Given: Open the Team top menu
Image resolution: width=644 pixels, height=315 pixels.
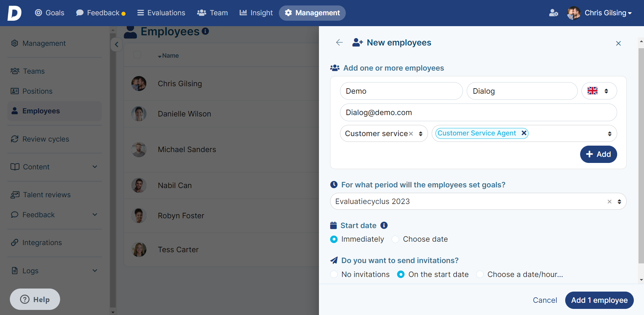Looking at the screenshot, I should click(212, 13).
